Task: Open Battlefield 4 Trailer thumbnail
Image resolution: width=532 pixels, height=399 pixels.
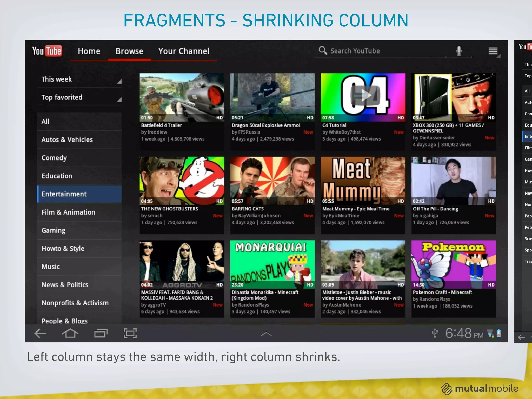Action: pos(182,97)
